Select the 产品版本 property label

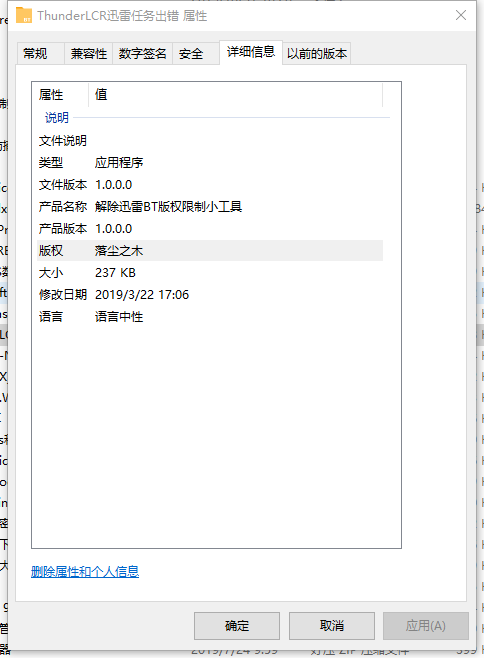pyautogui.click(x=63, y=229)
